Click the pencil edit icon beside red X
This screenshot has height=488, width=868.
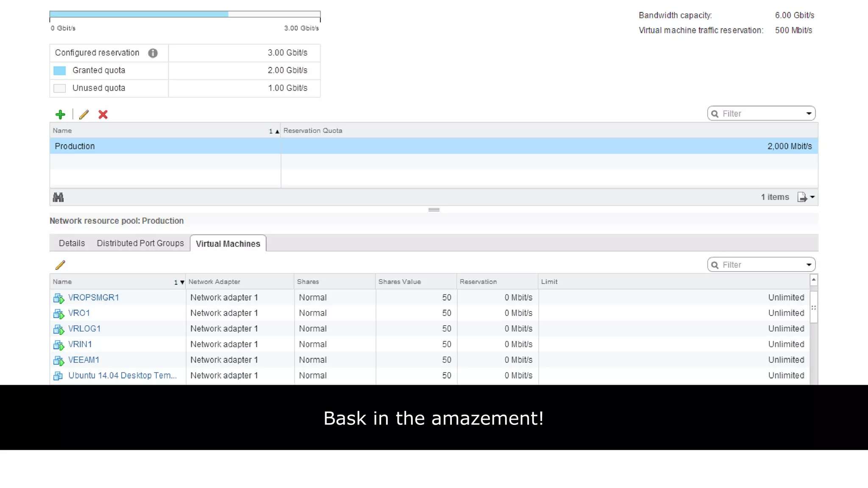[x=84, y=114]
